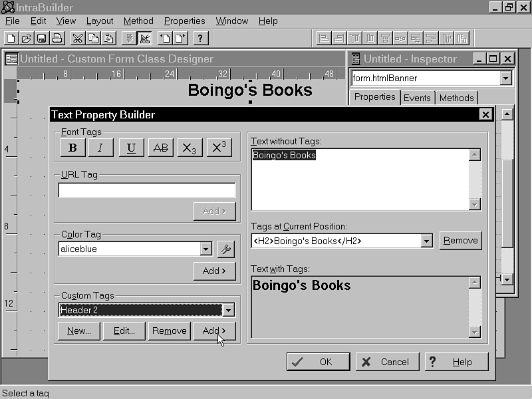Click the align left edges icon
This screenshot has width=532, height=399.
pyautogui.click(x=324, y=38)
